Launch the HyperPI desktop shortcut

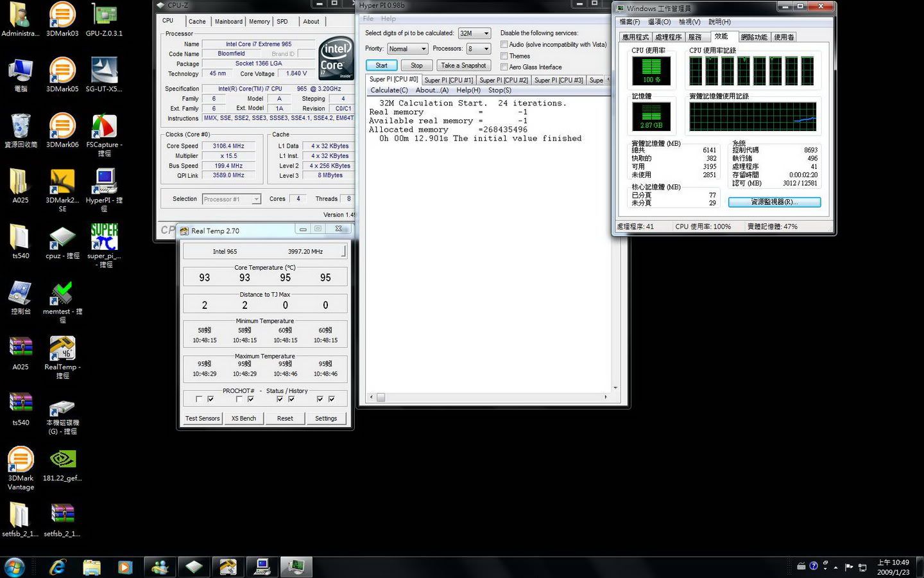coord(104,190)
